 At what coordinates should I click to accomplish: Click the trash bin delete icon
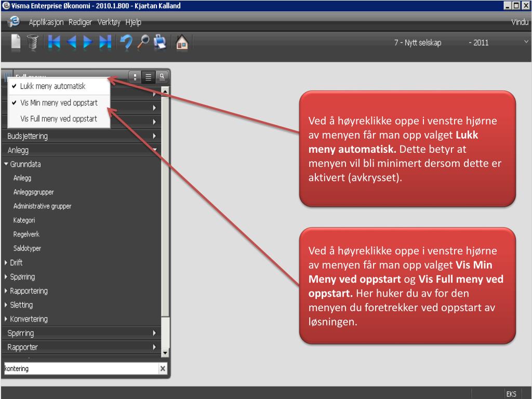point(33,43)
